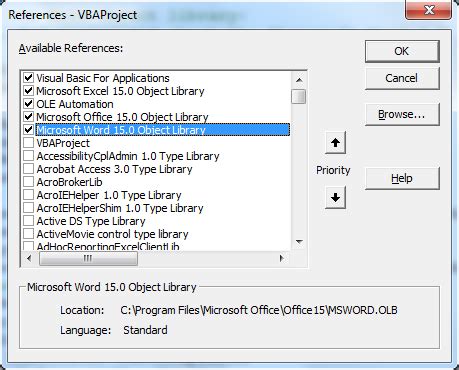
Task: Open the Help button
Action: point(402,178)
